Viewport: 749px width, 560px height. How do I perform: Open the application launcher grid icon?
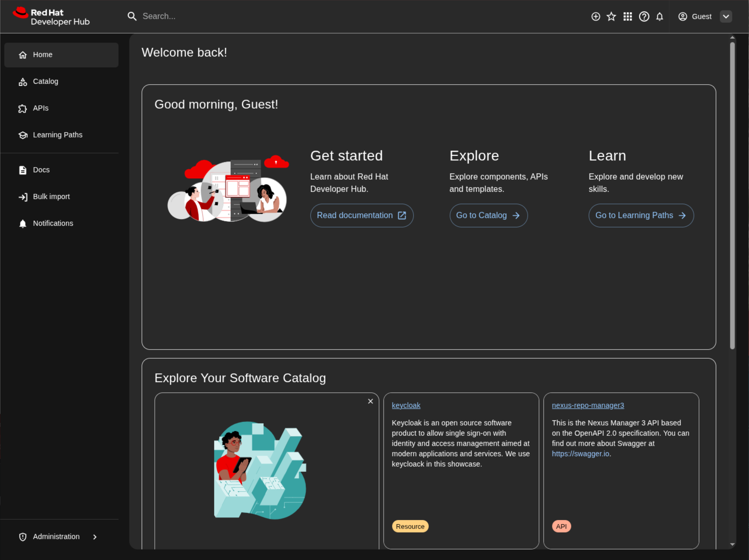[x=628, y=16]
